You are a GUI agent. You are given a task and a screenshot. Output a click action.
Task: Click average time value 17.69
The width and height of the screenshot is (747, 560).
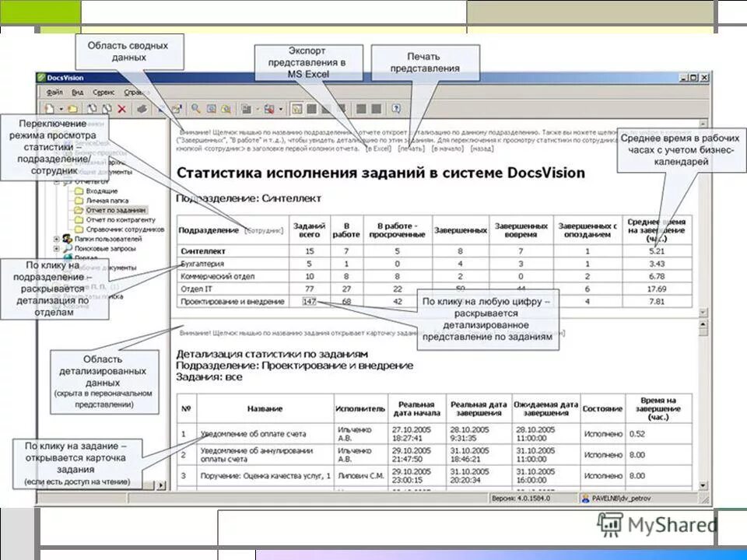click(657, 289)
